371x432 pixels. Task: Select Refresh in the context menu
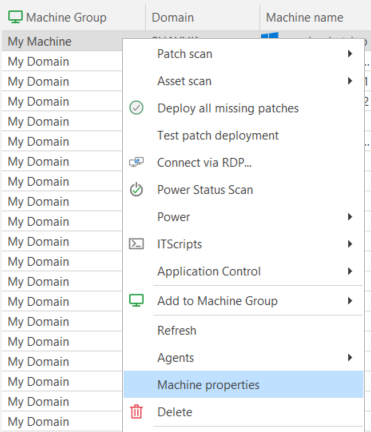tap(243, 330)
